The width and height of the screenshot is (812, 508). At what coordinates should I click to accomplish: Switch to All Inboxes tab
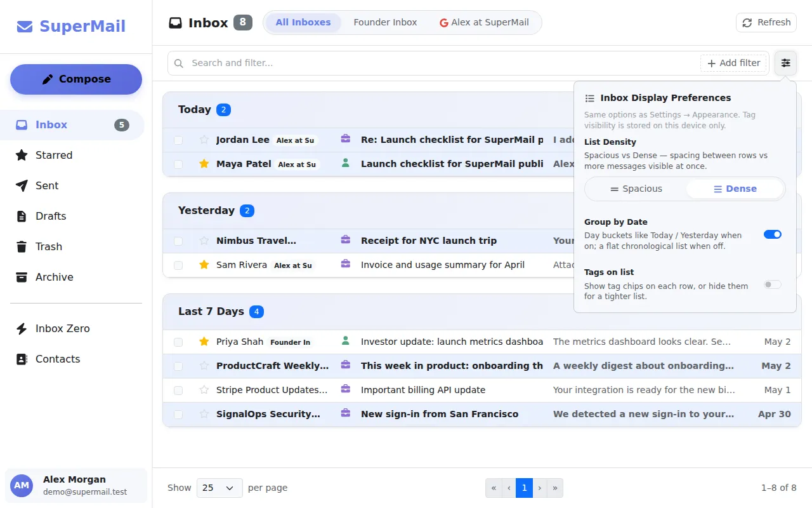303,22
